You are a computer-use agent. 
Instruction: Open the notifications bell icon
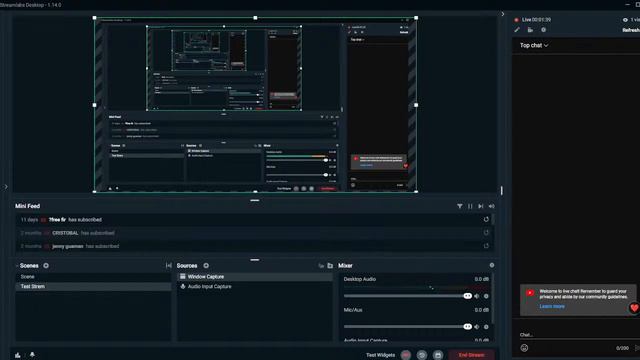tap(32, 355)
